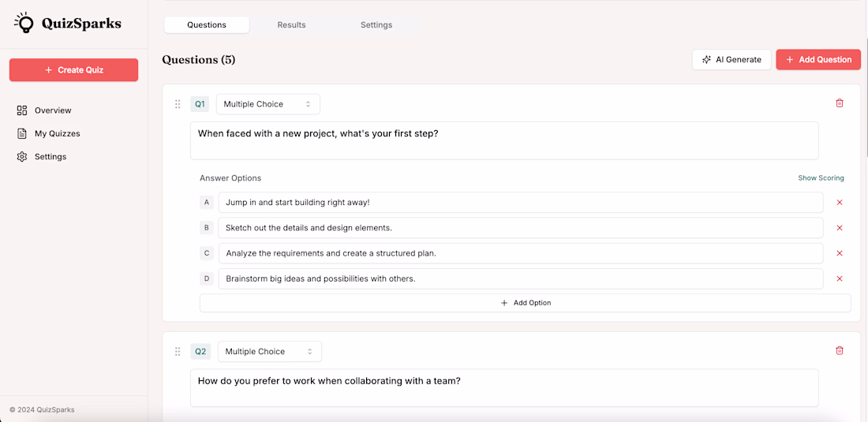This screenshot has height=422, width=868.
Task: Delete question Q1 with the trash icon
Action: [x=840, y=103]
